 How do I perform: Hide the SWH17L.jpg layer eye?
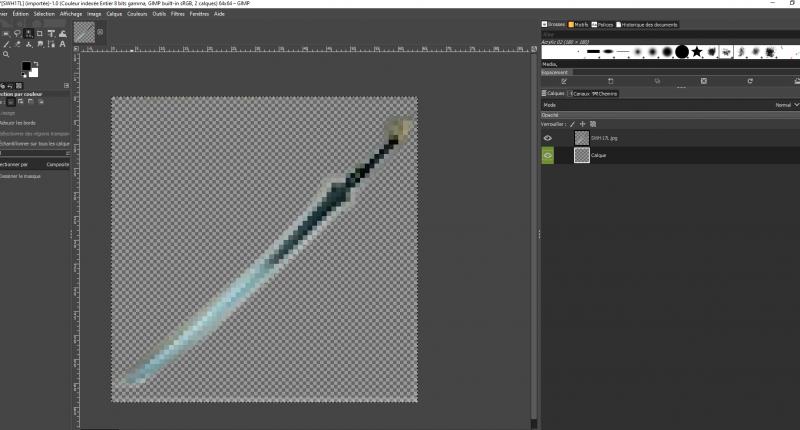pos(547,138)
